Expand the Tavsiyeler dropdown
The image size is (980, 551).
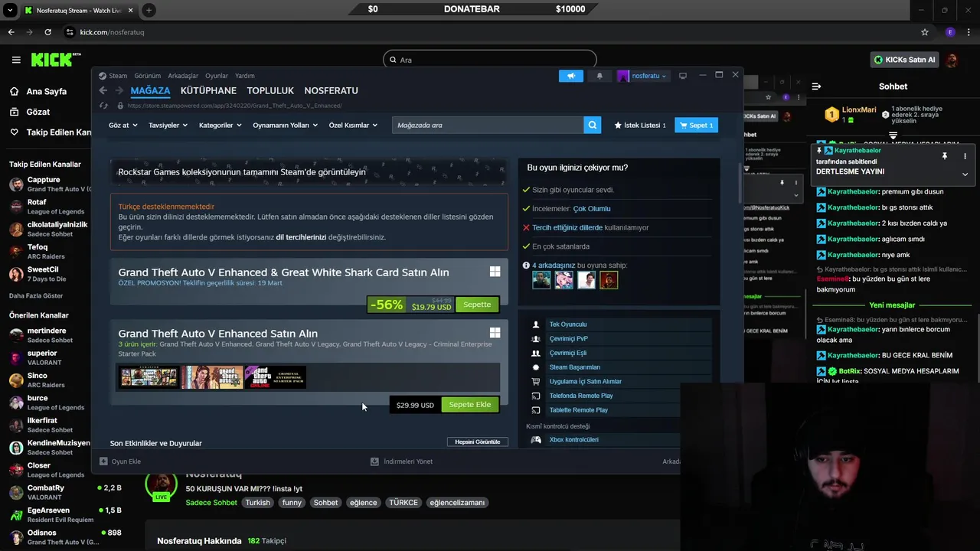tap(168, 125)
